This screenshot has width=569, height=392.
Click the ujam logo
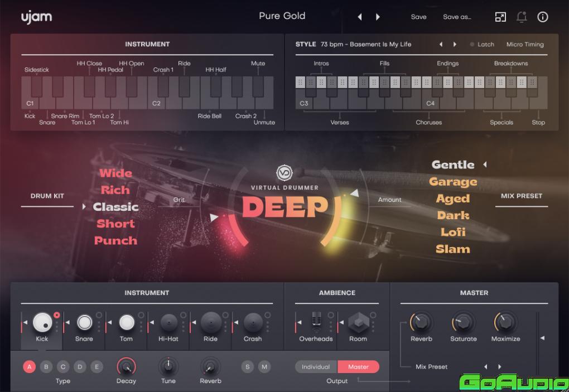click(36, 17)
